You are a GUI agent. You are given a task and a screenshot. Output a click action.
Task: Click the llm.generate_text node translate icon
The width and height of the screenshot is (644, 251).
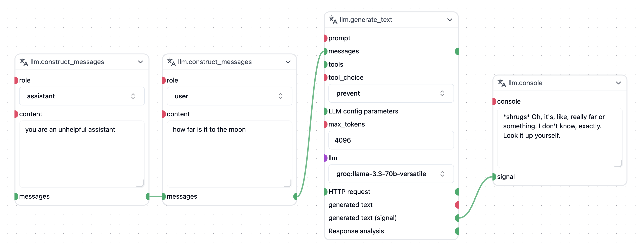coord(333,19)
